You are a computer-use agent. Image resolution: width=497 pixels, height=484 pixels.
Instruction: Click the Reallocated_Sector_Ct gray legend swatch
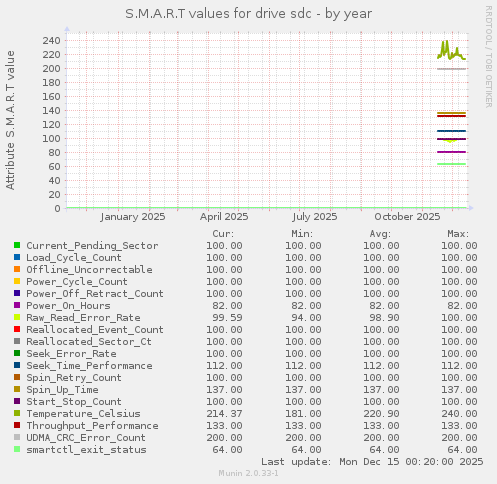pyautogui.click(x=17, y=341)
